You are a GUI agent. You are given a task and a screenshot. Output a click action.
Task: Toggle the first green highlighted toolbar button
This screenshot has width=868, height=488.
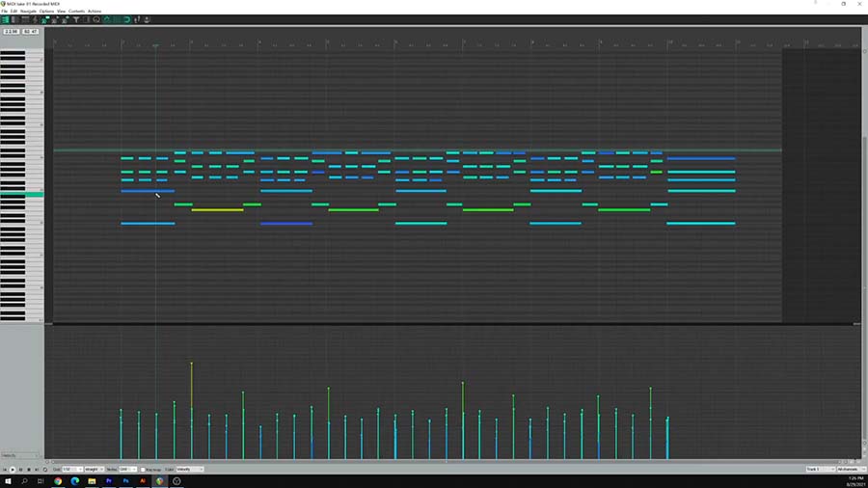pos(107,19)
